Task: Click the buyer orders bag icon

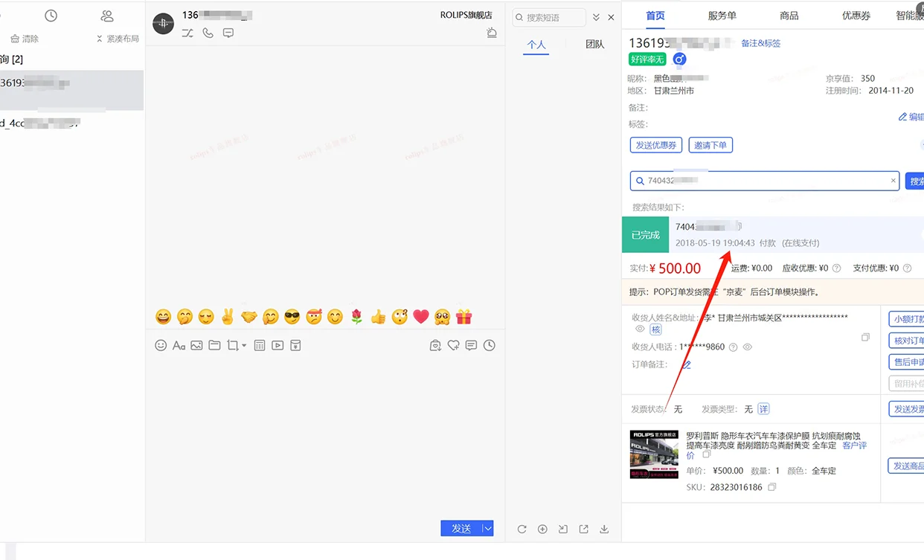Action: click(x=435, y=344)
